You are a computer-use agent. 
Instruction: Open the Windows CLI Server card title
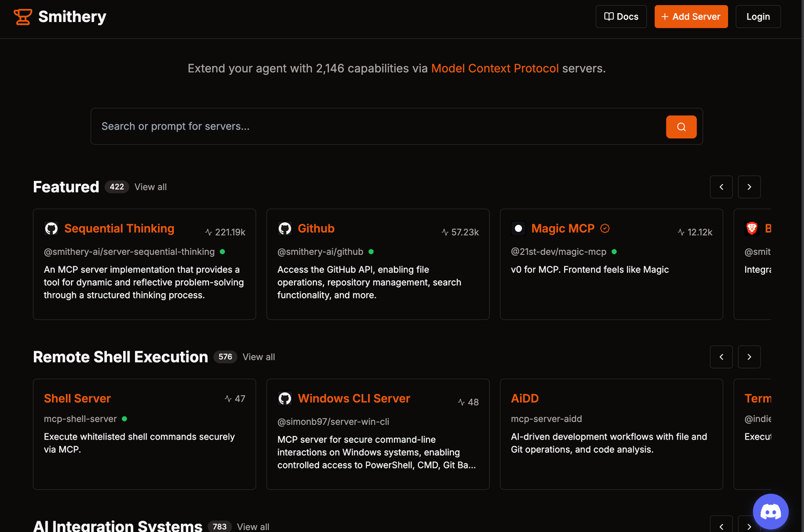point(354,398)
